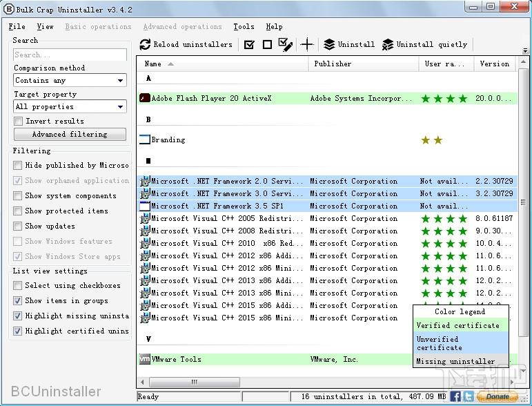
Task: Open the Help menu
Action: tap(274, 26)
